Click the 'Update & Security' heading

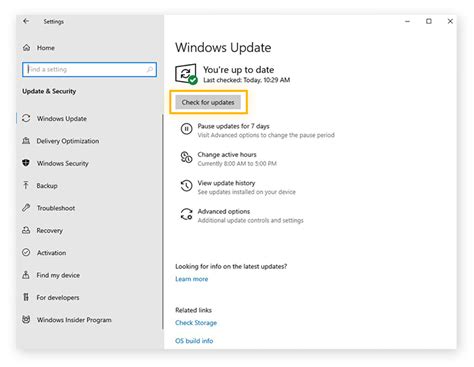tap(49, 91)
